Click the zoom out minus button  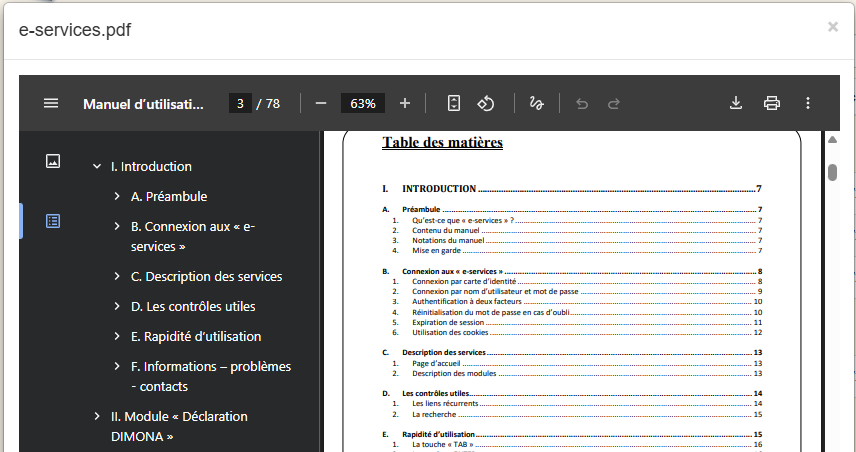(321, 103)
